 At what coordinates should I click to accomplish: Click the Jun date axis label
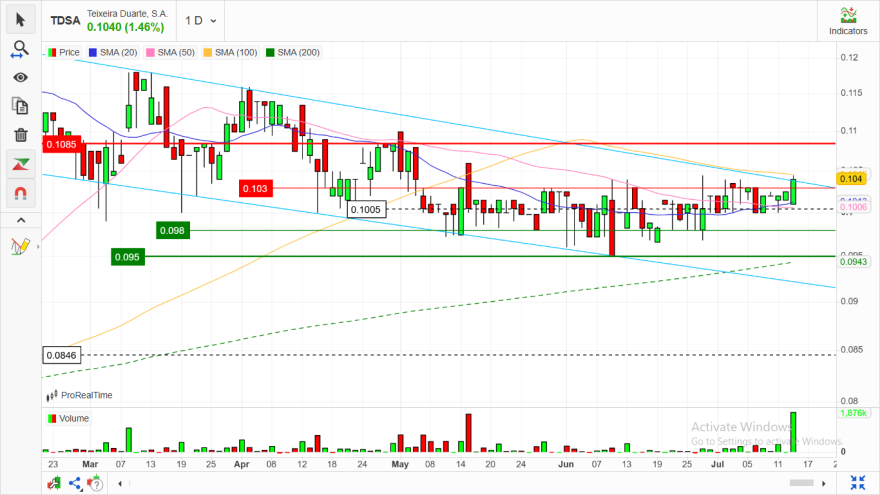tap(566, 464)
